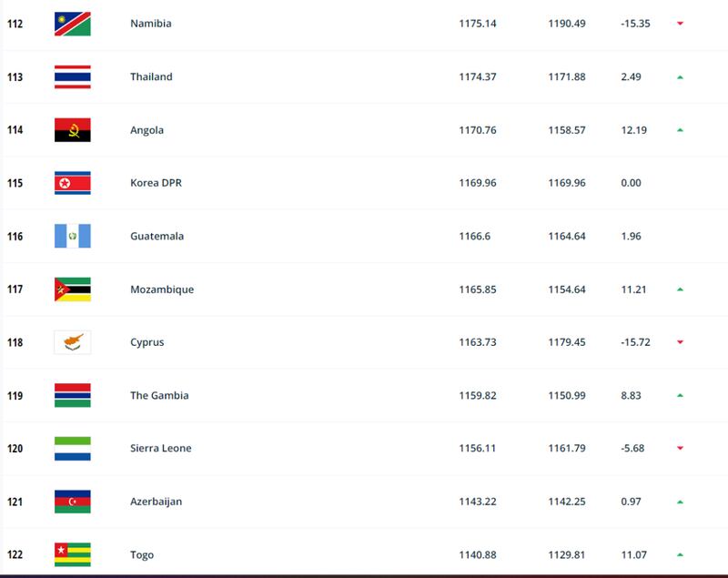Click the Angola flag icon
This screenshot has height=578, width=728.
(73, 130)
